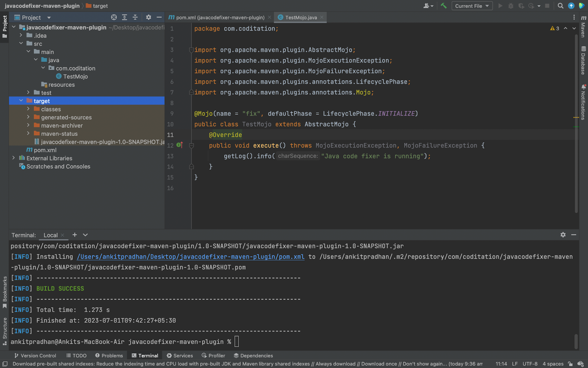
Task: Go to next highlighted problem arrow
Action: 574,28
